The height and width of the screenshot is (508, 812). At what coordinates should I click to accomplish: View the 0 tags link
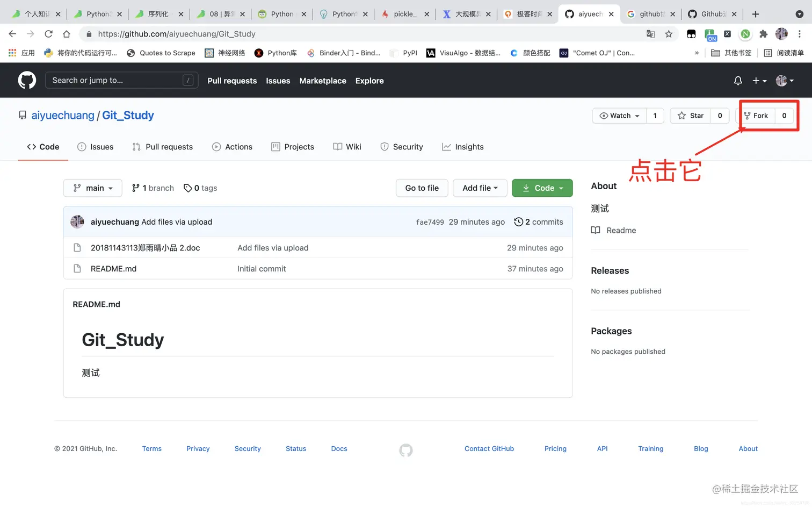point(200,188)
